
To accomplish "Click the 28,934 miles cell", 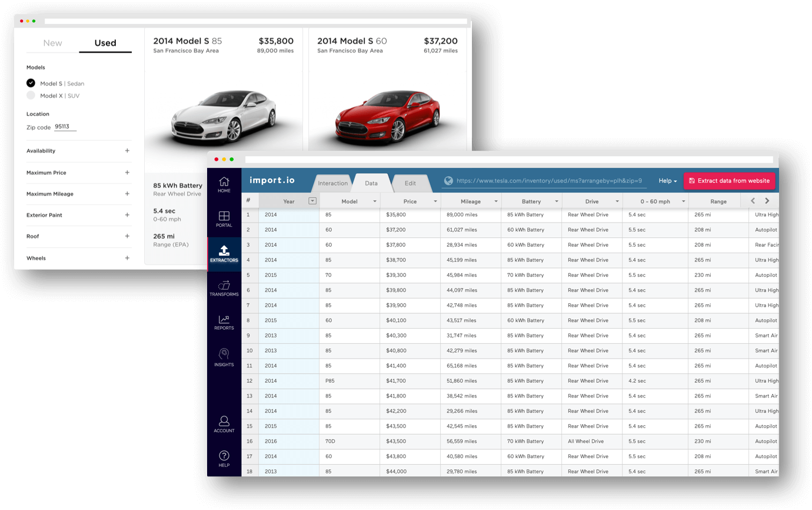I will pos(471,245).
